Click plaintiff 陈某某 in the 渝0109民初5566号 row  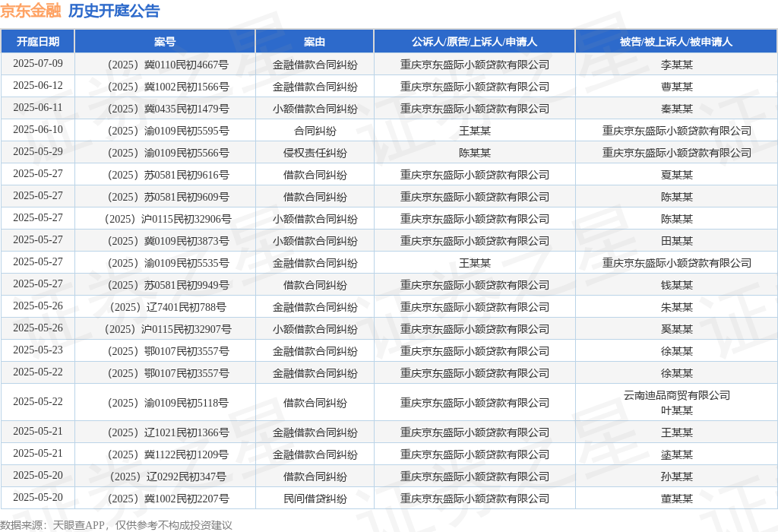click(474, 153)
